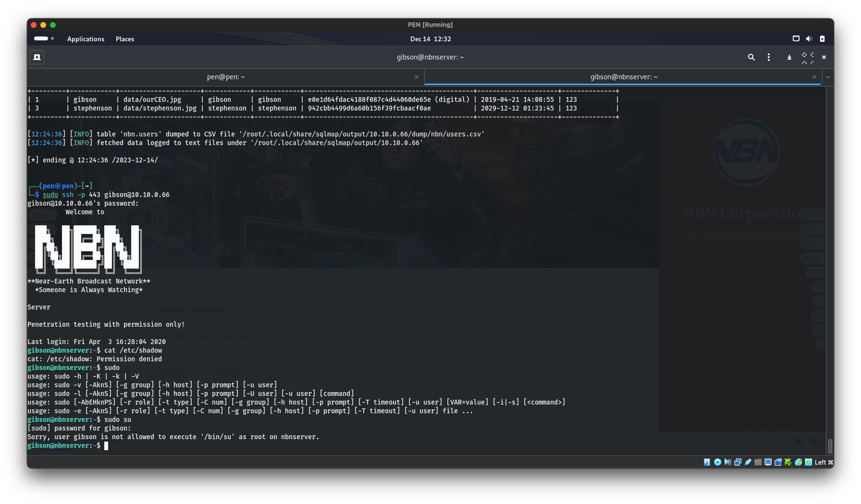Click the minimize terminal window icon
The image size is (861, 504).
pos(789,57)
